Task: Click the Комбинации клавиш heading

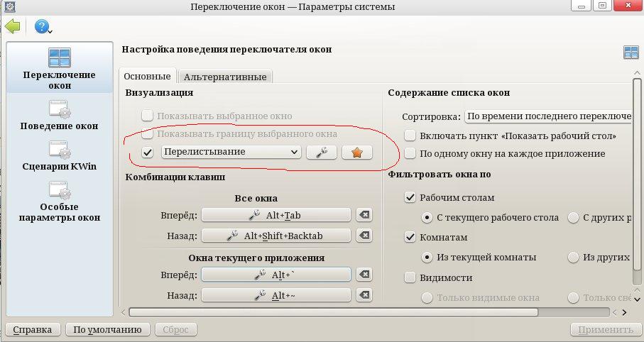Action: point(175,177)
